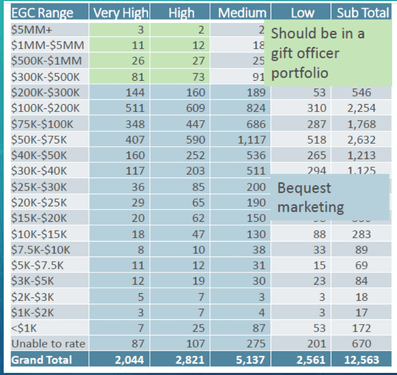
Task: Click the Low column header
Action: (301, 13)
